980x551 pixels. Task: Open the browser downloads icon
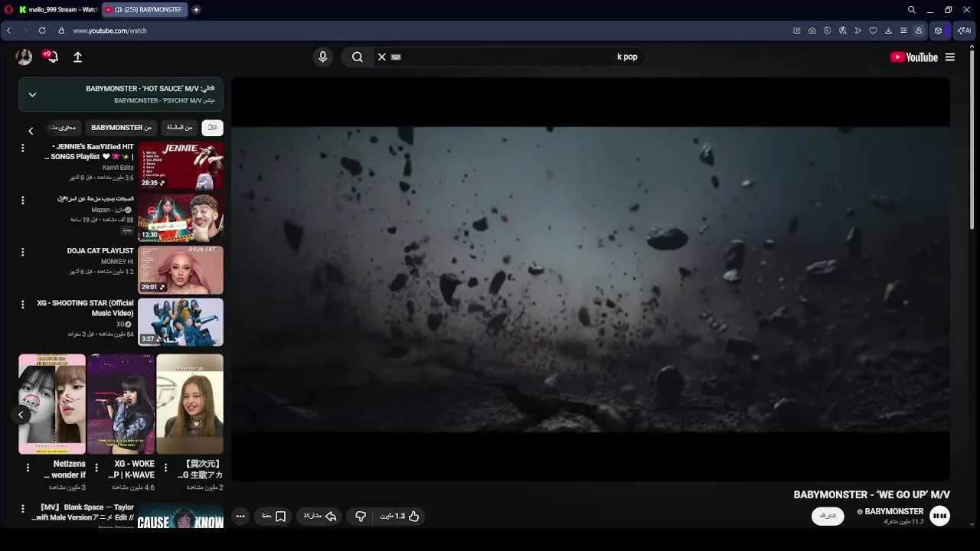(888, 31)
